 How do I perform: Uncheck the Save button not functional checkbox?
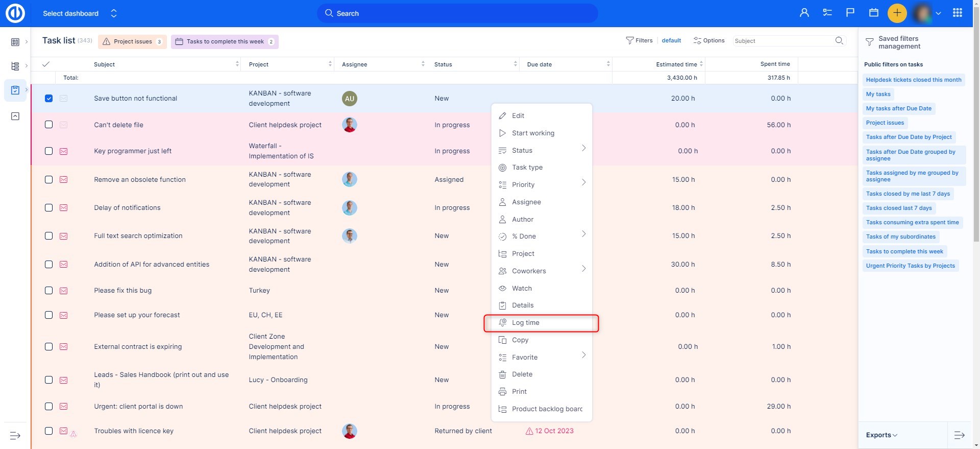pyautogui.click(x=48, y=99)
